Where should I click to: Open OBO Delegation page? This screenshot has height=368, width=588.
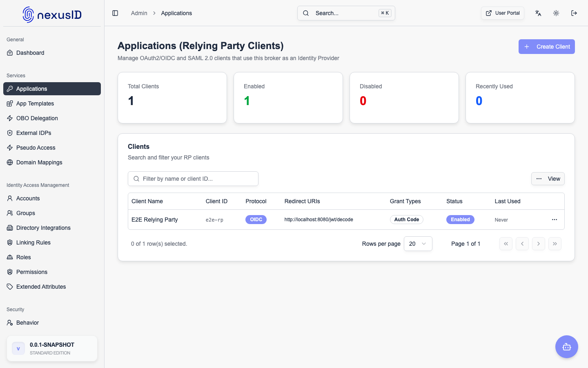(52, 118)
